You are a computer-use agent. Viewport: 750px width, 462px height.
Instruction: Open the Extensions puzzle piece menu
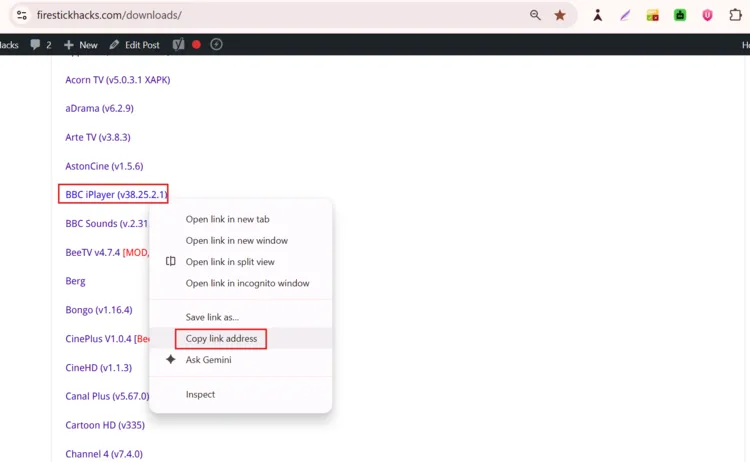pyautogui.click(x=735, y=15)
